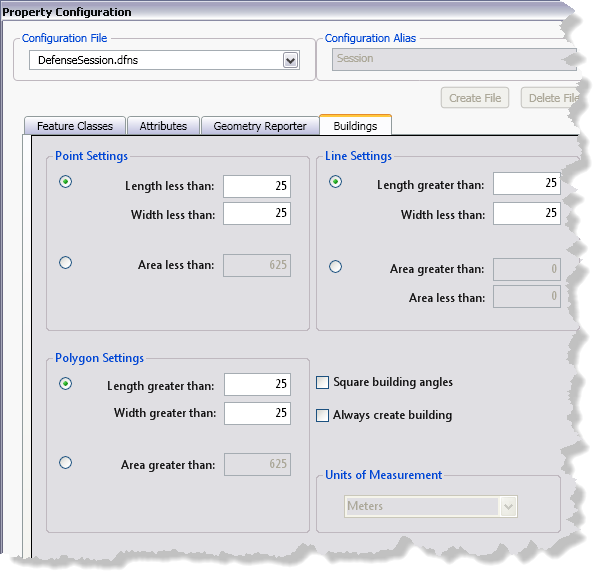The image size is (600, 585).
Task: Click the Buildings tab
Action: [x=355, y=126]
